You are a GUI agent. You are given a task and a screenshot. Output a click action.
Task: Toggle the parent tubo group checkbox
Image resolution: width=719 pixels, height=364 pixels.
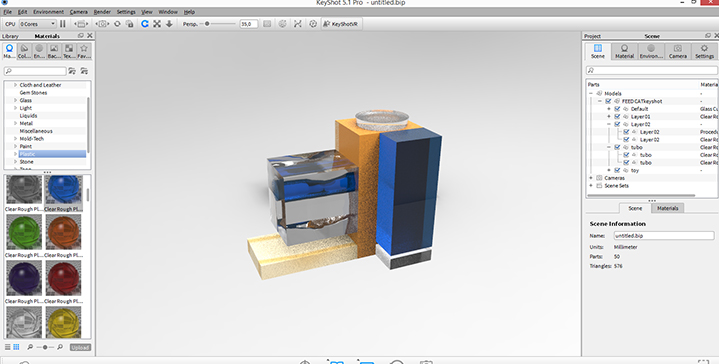tap(617, 147)
